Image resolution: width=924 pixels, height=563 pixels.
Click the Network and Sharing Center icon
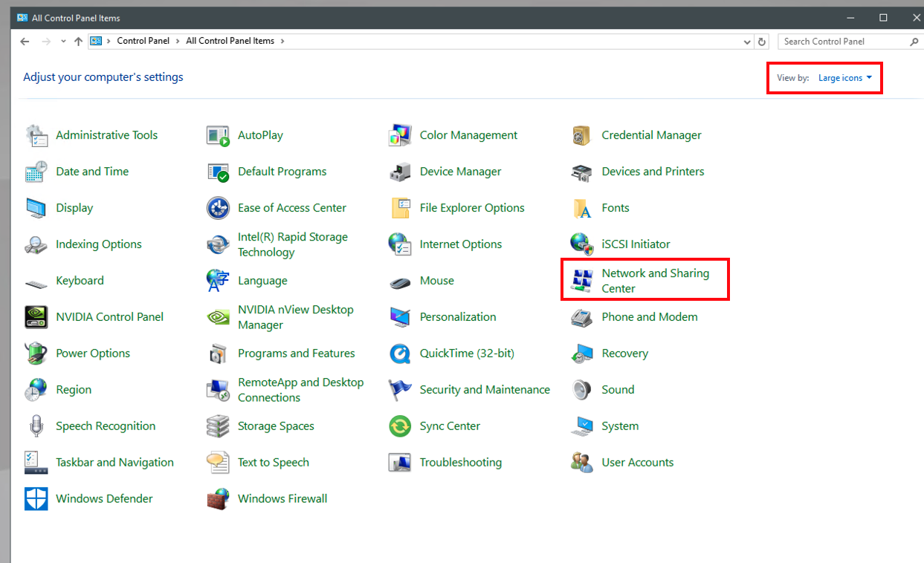[x=581, y=281]
